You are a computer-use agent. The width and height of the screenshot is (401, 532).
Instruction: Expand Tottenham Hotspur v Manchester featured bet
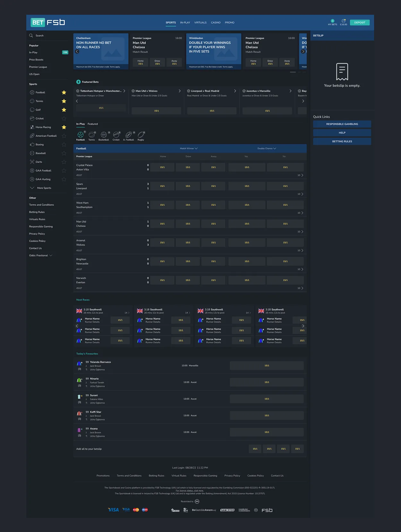(124, 91)
